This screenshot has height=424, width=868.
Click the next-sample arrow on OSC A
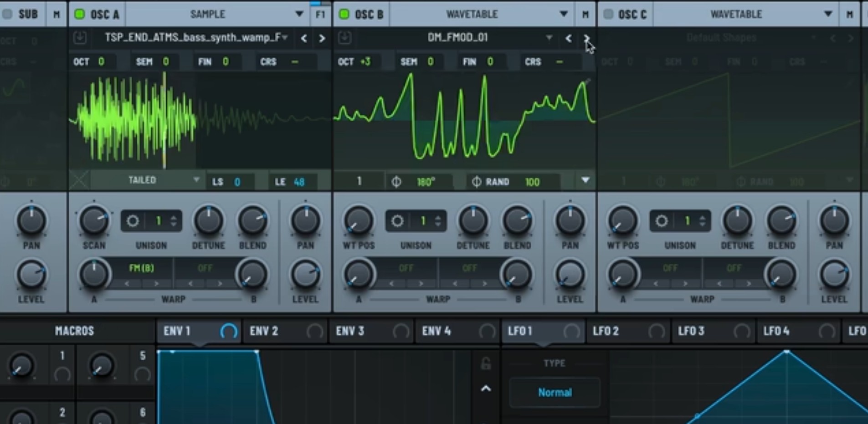322,39
